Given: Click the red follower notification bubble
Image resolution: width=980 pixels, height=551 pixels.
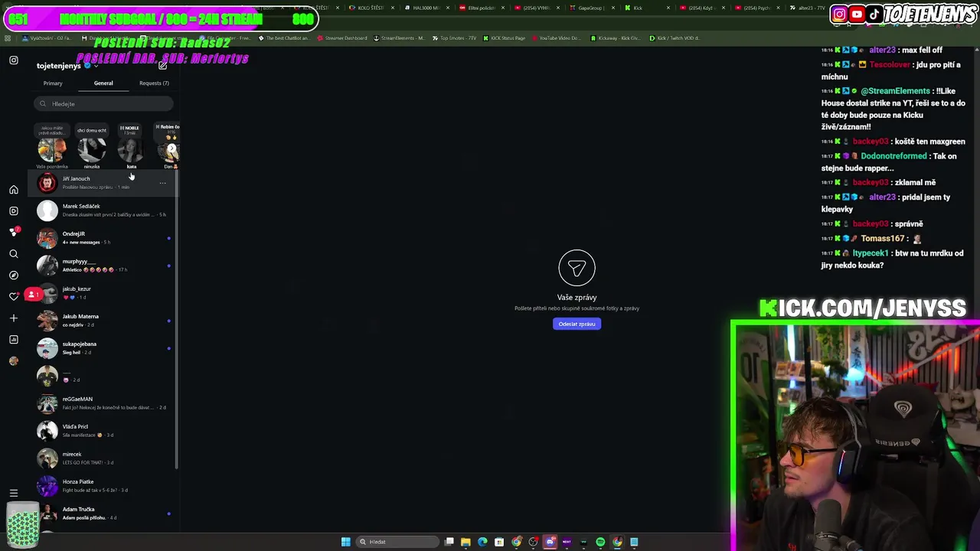Looking at the screenshot, I should (33, 294).
